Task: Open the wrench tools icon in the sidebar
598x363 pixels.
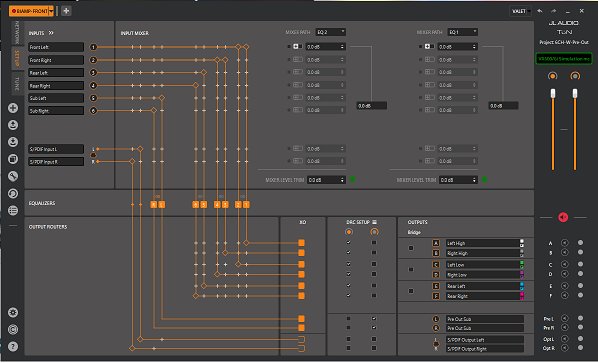Action: [13, 176]
